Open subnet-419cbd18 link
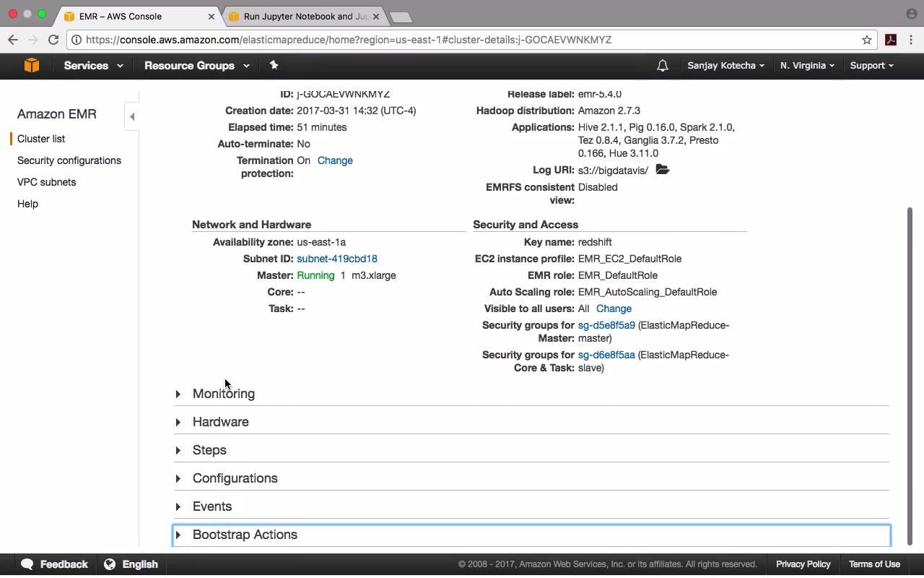The width and height of the screenshot is (924, 578). (x=337, y=259)
